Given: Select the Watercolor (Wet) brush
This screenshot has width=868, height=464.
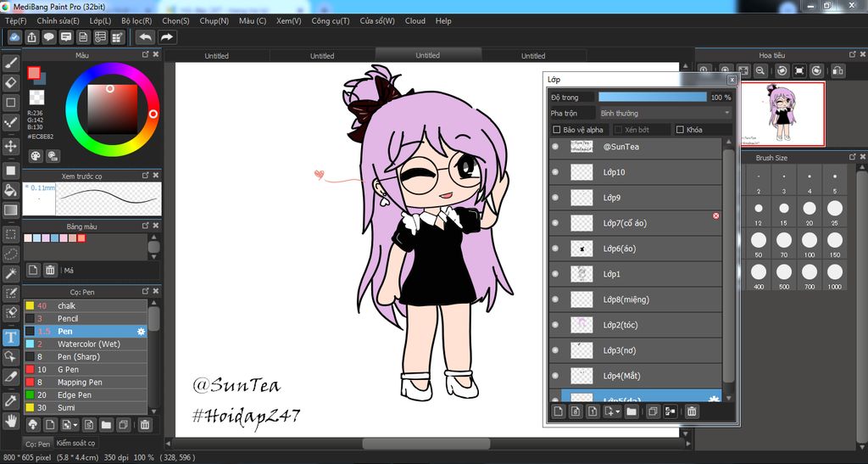Looking at the screenshot, I should pos(88,344).
